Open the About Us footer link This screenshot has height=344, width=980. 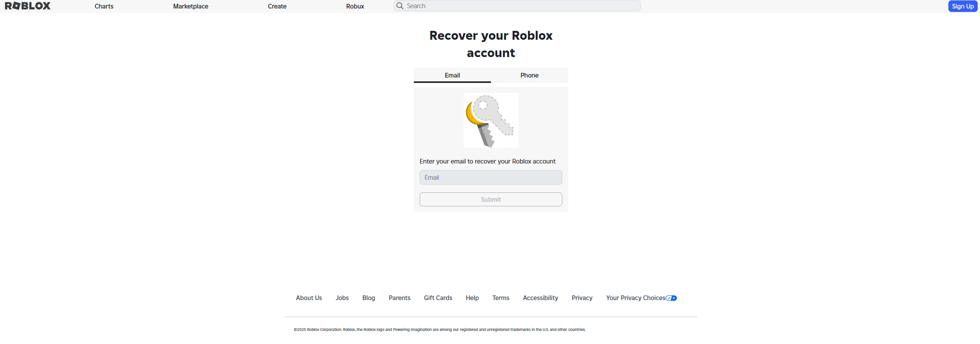[x=309, y=298]
